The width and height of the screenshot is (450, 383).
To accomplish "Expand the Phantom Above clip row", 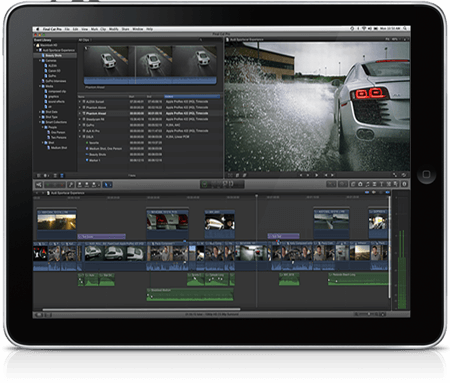I will click(80, 107).
